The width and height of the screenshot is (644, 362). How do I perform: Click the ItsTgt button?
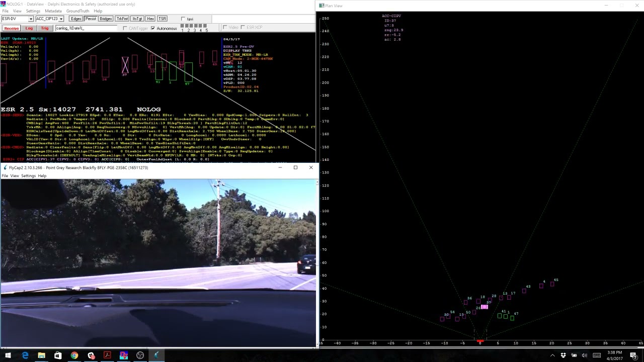point(137,19)
